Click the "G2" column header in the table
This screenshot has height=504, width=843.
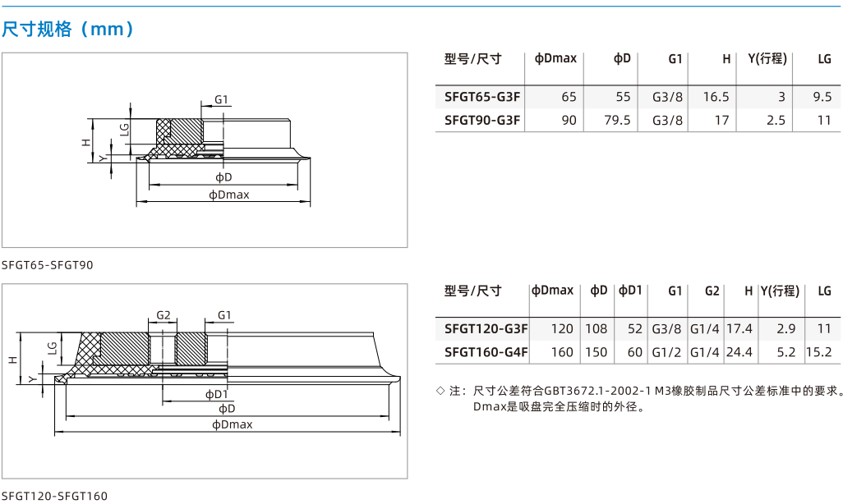712,291
